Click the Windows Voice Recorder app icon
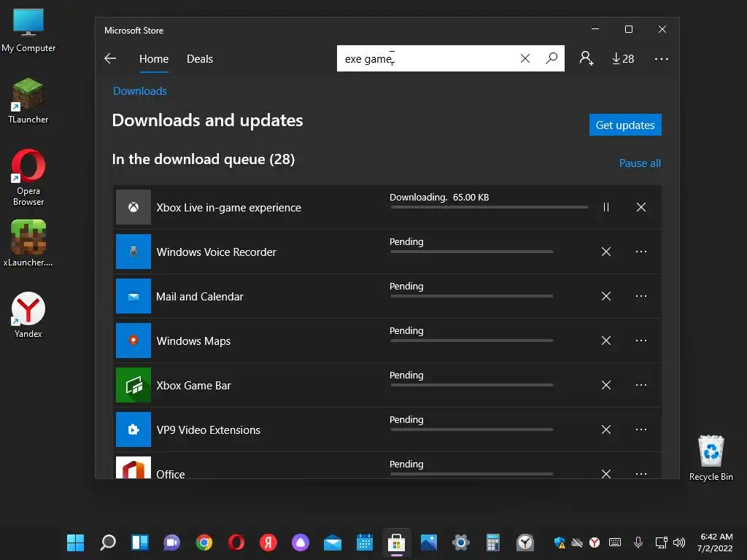 (x=133, y=252)
